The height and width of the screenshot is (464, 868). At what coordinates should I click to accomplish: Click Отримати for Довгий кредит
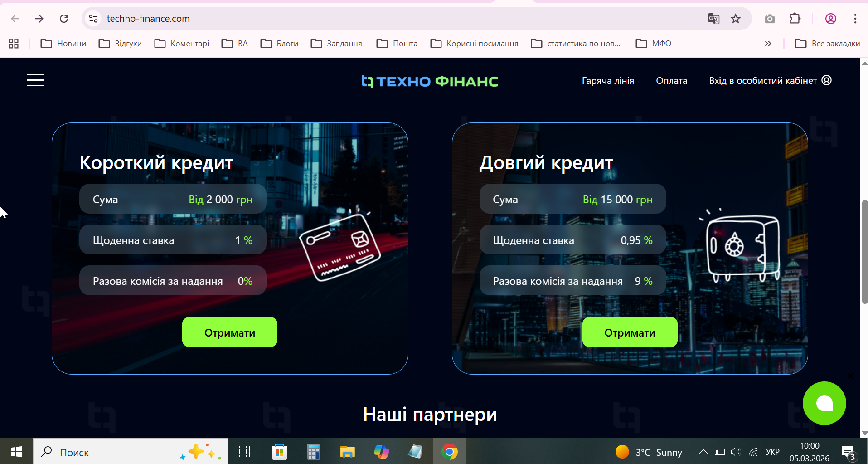[630, 332]
